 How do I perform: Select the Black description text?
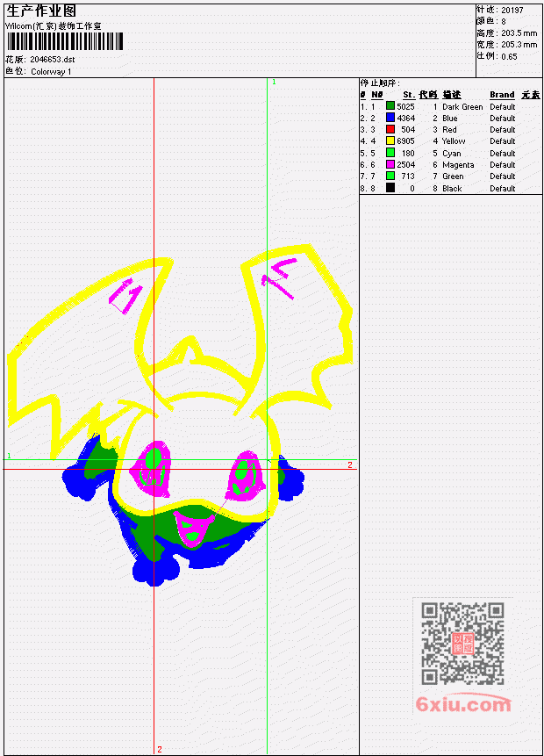pos(452,189)
